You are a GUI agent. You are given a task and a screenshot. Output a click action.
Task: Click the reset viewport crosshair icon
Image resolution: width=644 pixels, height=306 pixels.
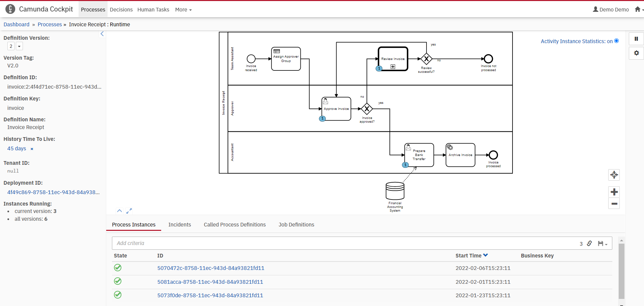[614, 175]
